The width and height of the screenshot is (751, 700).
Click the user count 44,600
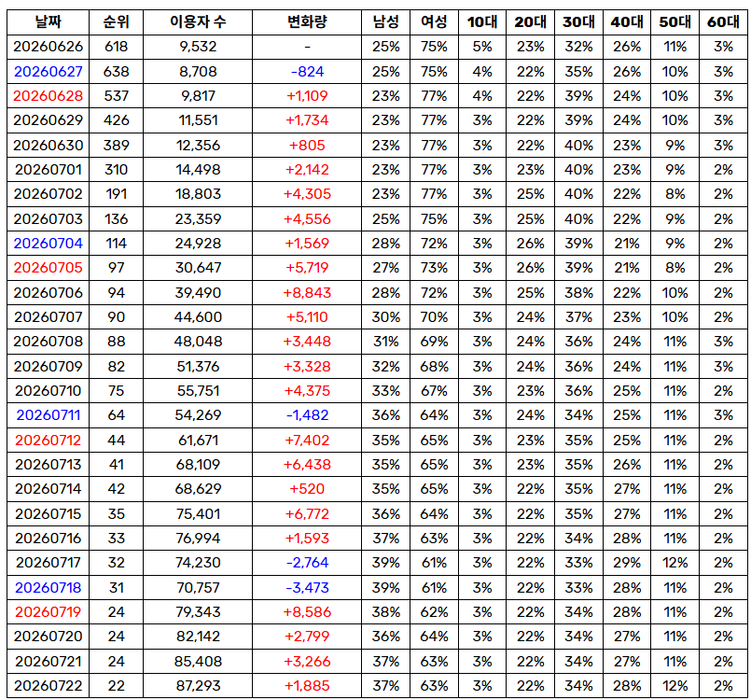click(x=198, y=317)
